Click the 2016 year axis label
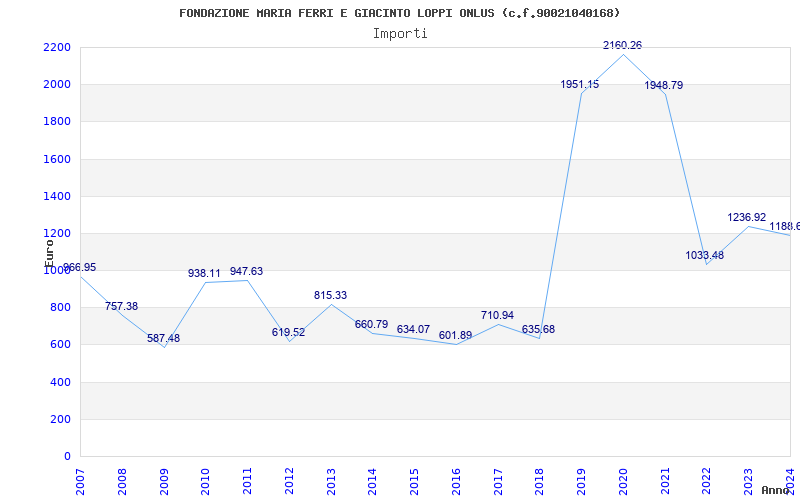The width and height of the screenshot is (800, 500). (456, 481)
